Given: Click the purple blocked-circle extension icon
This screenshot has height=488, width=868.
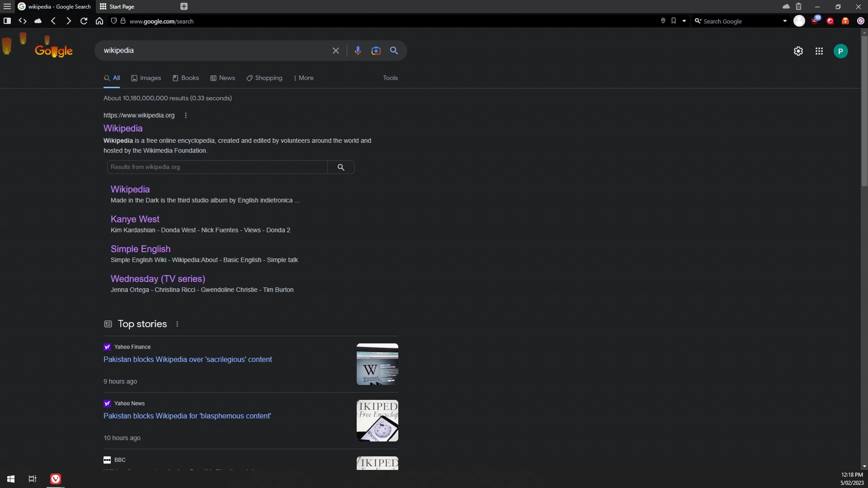Looking at the screenshot, I should click(861, 21).
